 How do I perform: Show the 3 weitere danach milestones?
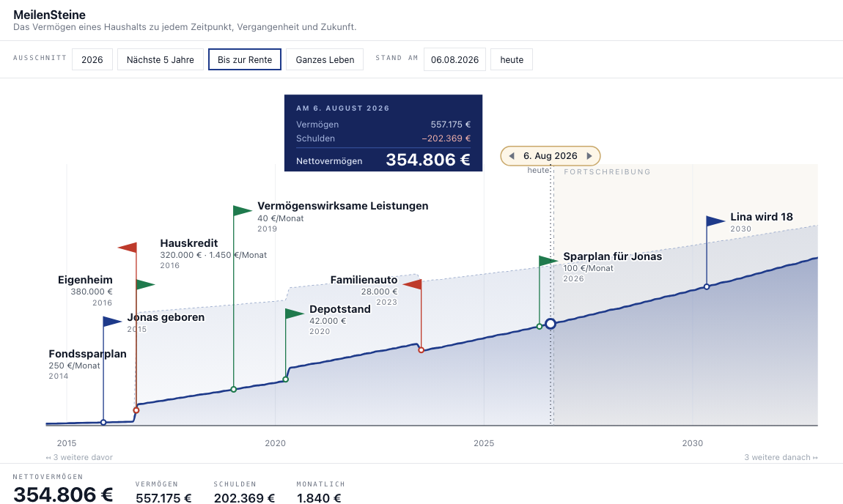[x=781, y=457]
